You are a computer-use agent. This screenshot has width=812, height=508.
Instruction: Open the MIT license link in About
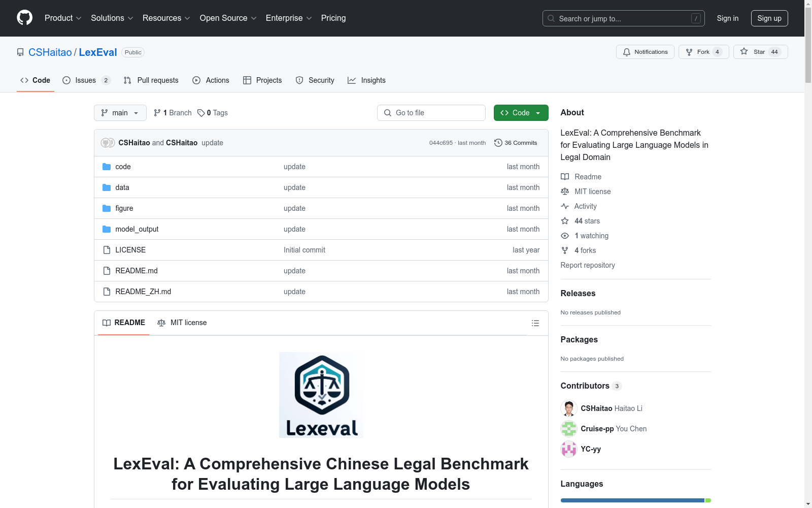pos(586,192)
